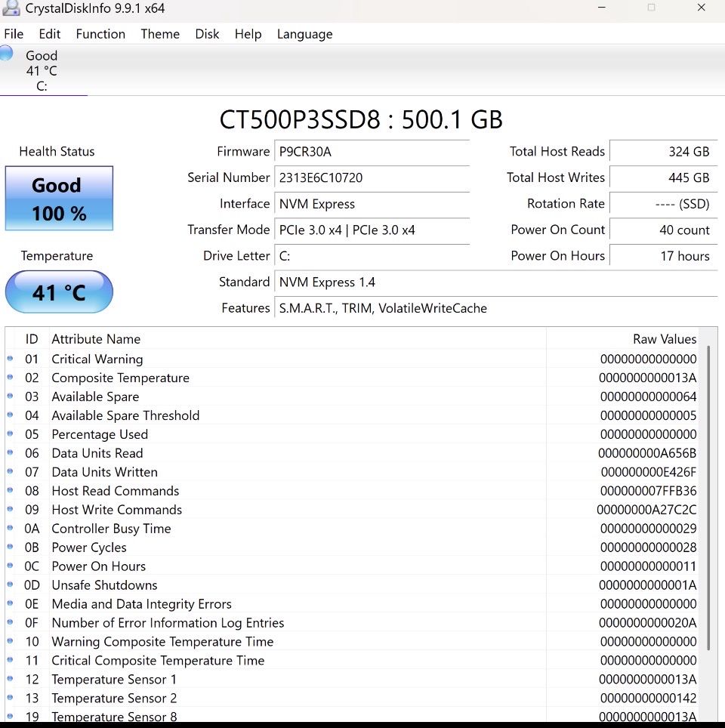Click the status dot beside Temperature Sensor 1
Image resolution: width=725 pixels, height=728 pixels.
[x=10, y=679]
